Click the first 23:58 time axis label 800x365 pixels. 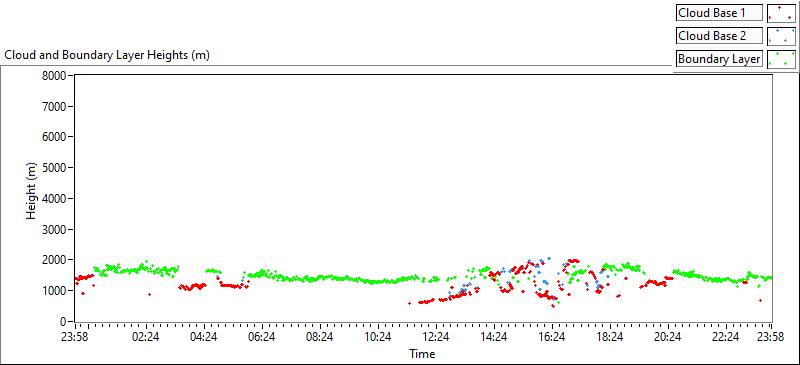[x=76, y=337]
